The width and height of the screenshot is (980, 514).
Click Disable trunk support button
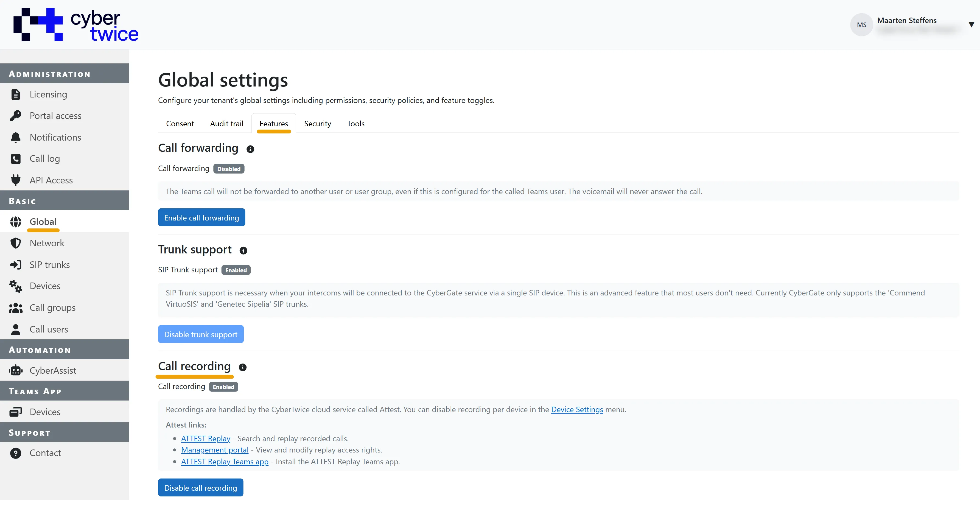[201, 334]
